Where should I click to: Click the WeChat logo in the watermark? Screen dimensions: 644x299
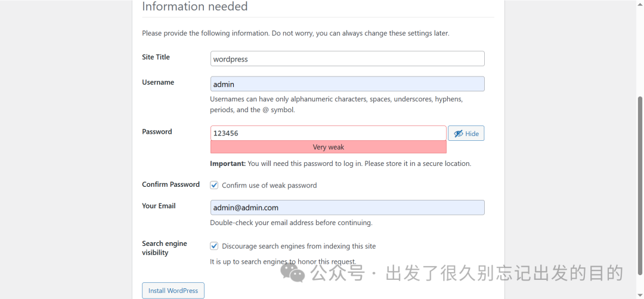tap(293, 273)
